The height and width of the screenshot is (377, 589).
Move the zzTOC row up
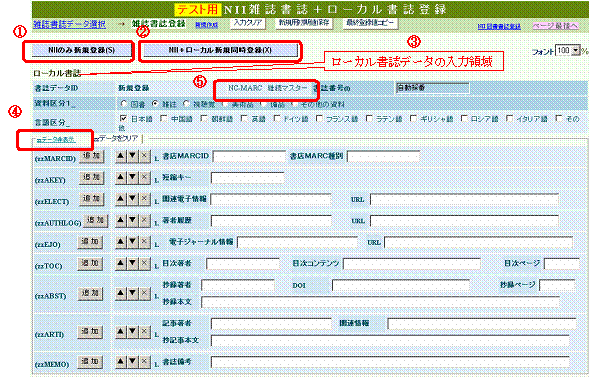[120, 263]
